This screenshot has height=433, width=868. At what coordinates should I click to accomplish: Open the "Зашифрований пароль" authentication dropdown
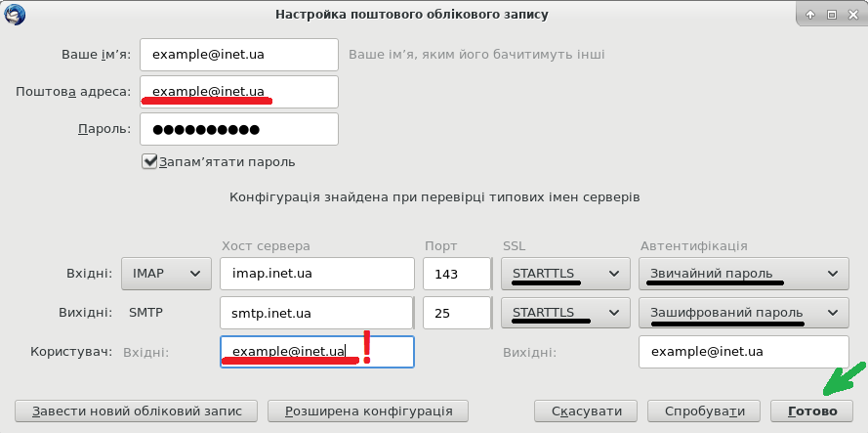click(x=742, y=313)
